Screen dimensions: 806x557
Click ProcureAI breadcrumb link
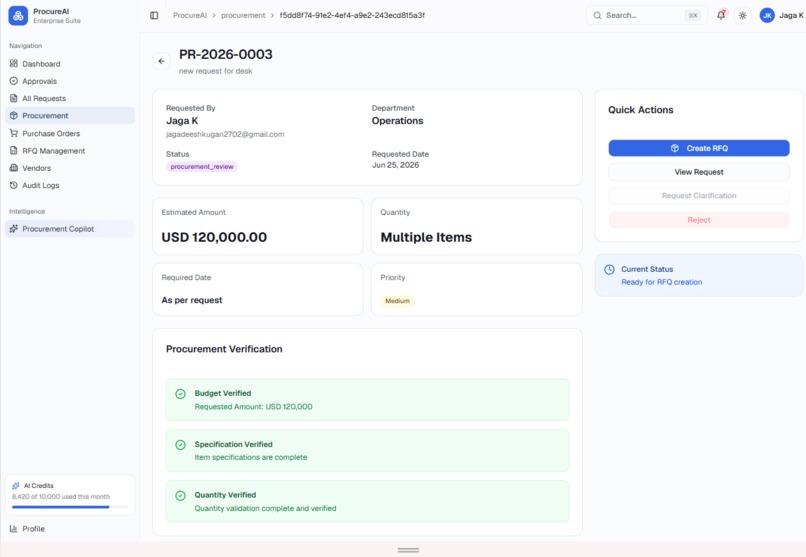pyautogui.click(x=190, y=15)
